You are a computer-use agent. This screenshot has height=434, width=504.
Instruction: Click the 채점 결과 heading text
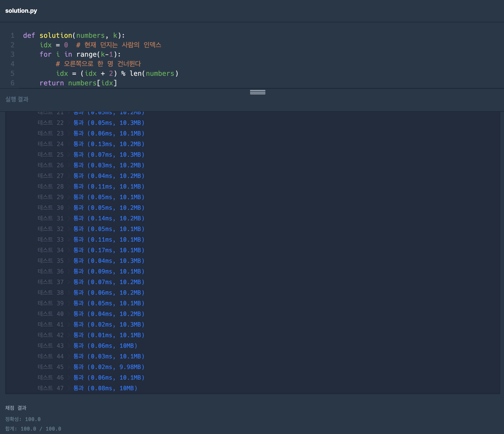16,408
